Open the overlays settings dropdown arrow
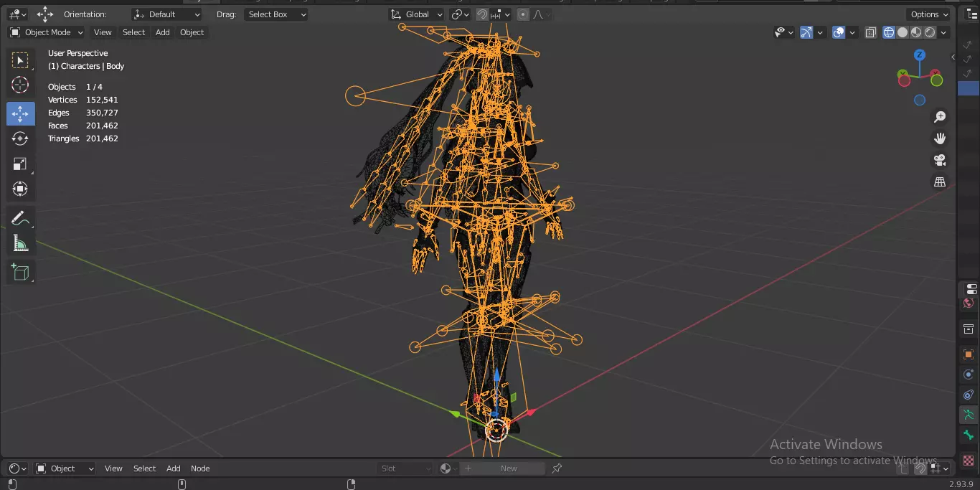980x490 pixels. click(852, 32)
